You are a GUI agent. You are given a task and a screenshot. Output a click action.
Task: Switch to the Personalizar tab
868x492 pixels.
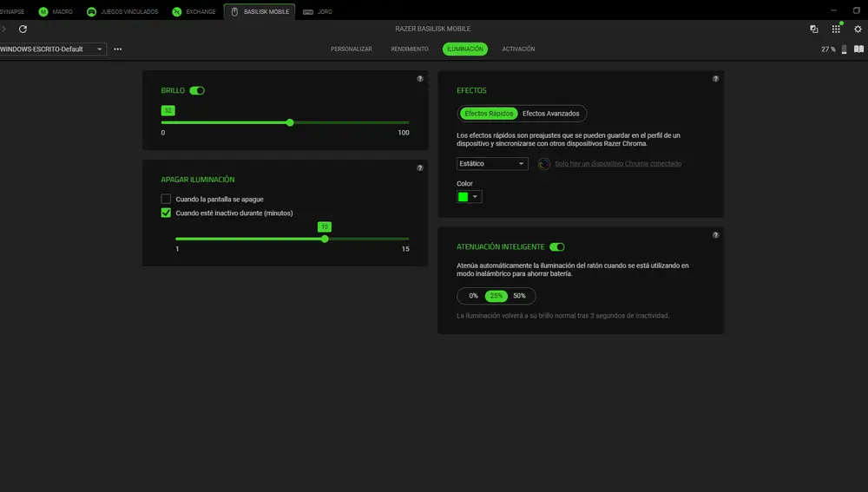[x=352, y=49]
